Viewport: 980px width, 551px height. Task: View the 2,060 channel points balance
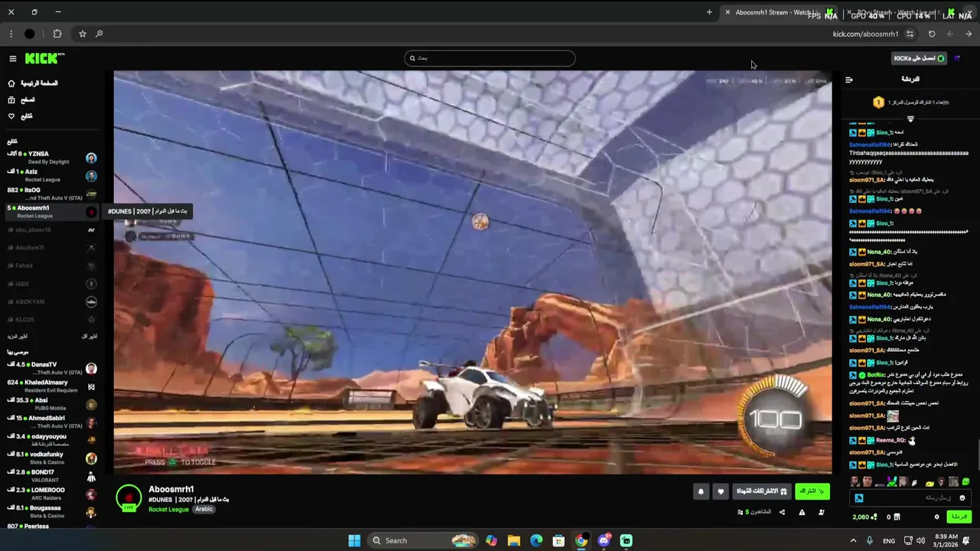(x=865, y=517)
